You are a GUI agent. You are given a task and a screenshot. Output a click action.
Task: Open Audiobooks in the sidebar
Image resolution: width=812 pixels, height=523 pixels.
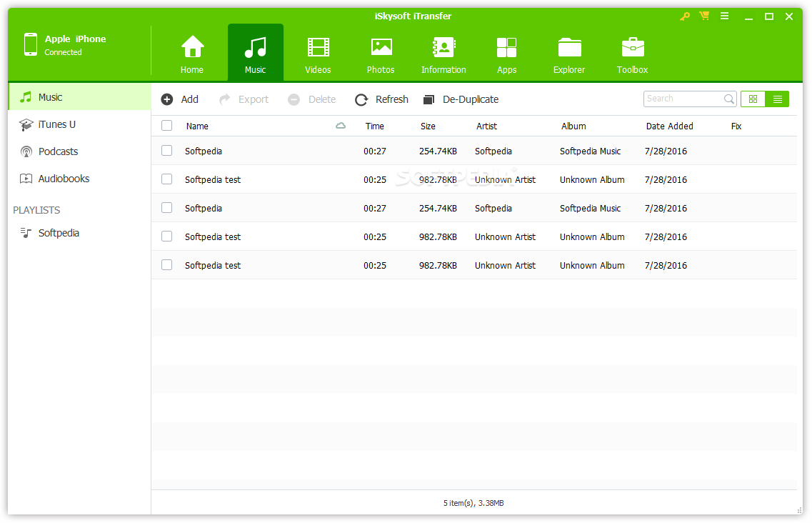(80, 179)
